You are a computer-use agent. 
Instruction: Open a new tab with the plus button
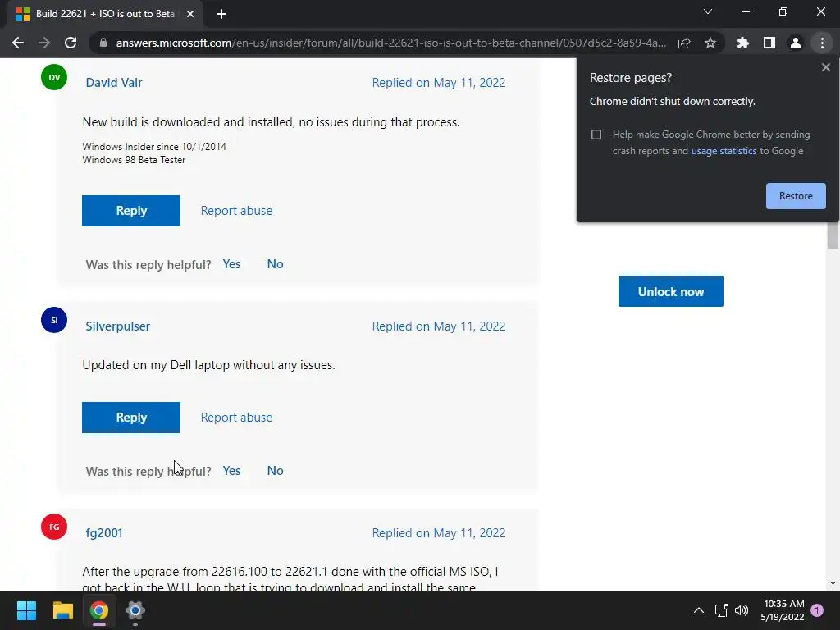click(221, 14)
